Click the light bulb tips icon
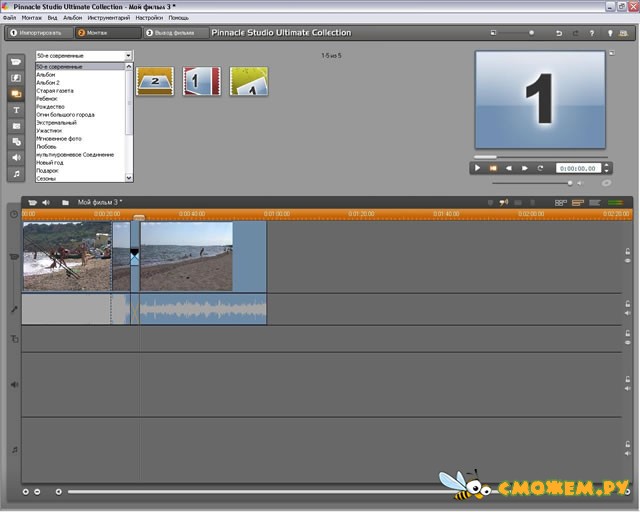640x512 pixels. click(610, 33)
